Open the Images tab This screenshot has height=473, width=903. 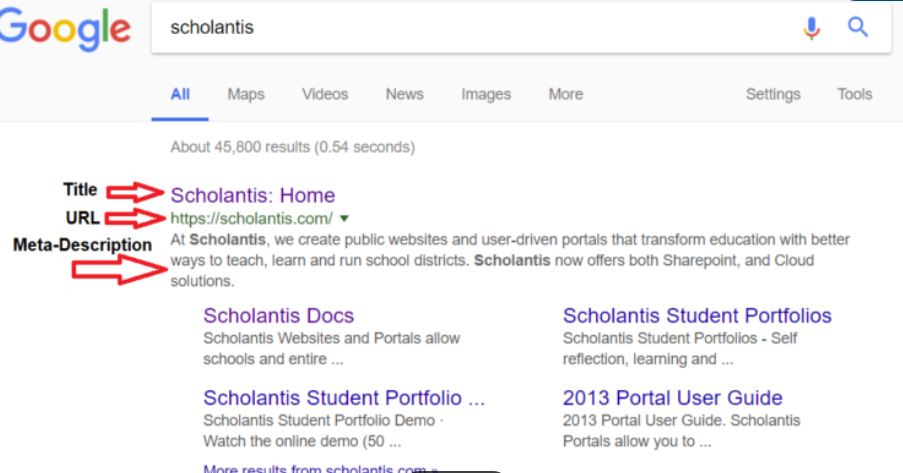pyautogui.click(x=485, y=94)
